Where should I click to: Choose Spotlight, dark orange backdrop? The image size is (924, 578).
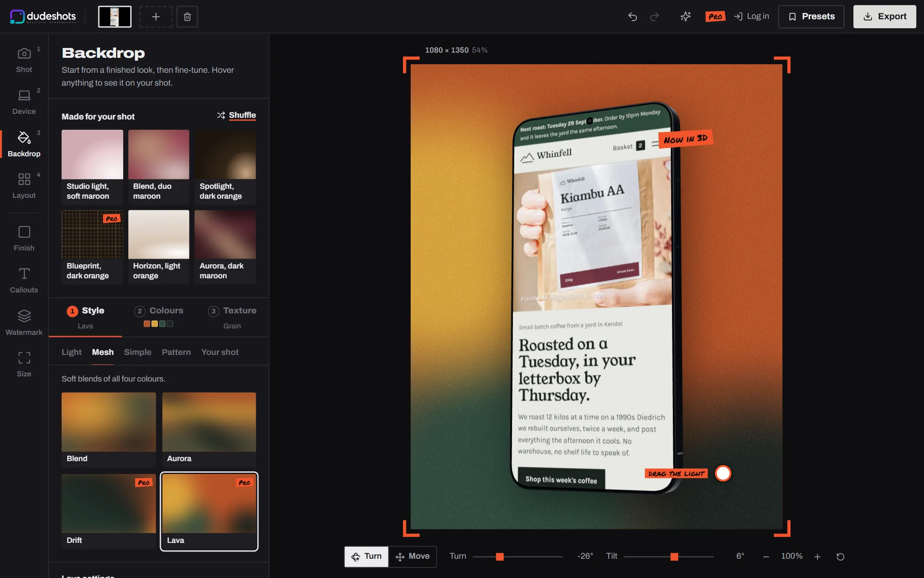coord(225,167)
